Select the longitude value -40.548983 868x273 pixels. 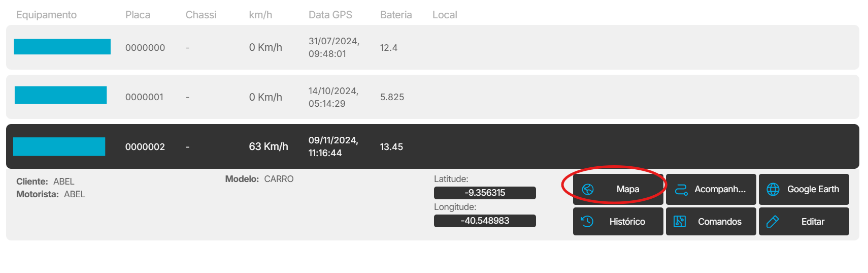[485, 221]
